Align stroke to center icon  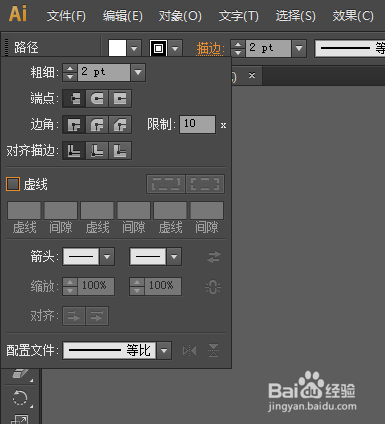[x=74, y=151]
